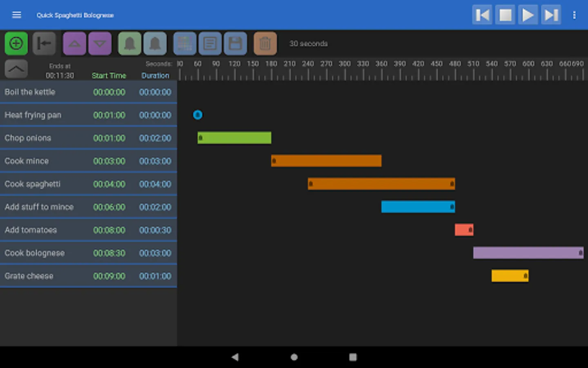This screenshot has height=368, width=588.
Task: Start playing the timeline
Action: [528, 15]
